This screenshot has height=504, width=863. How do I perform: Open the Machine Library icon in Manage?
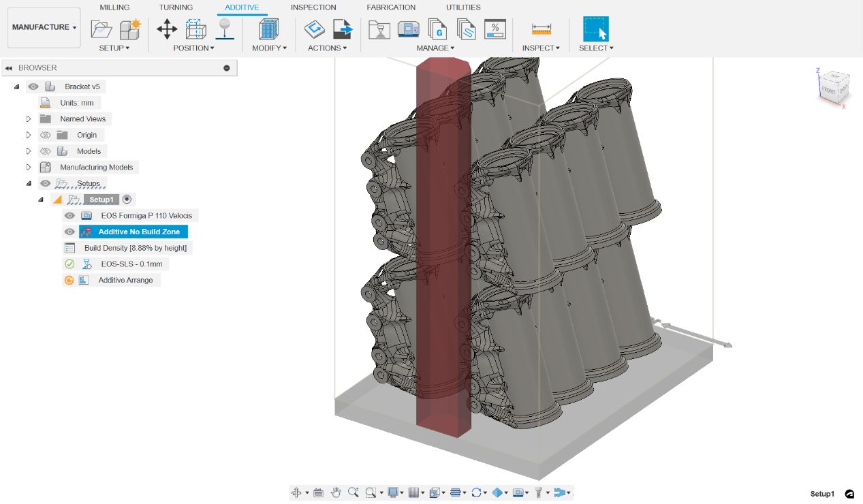tap(409, 29)
